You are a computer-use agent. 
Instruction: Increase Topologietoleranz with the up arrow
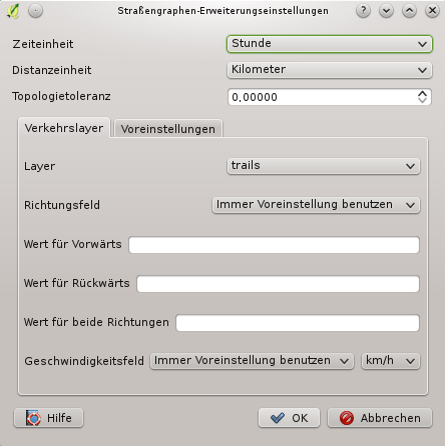tap(422, 93)
